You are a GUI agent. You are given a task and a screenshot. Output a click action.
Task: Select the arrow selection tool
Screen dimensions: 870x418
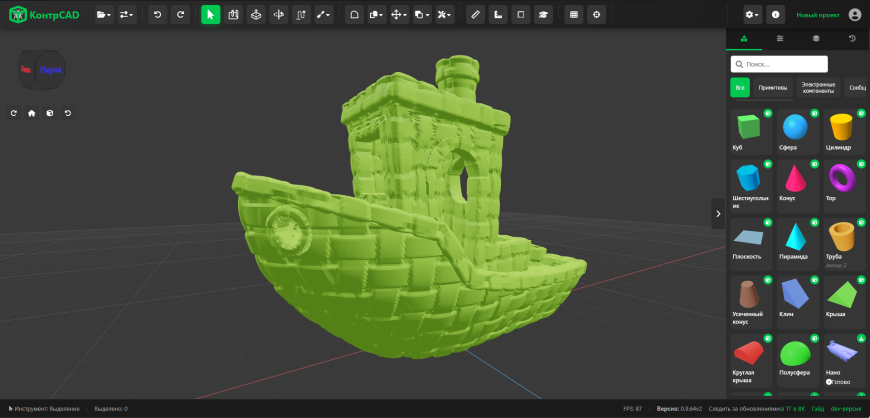pyautogui.click(x=210, y=15)
